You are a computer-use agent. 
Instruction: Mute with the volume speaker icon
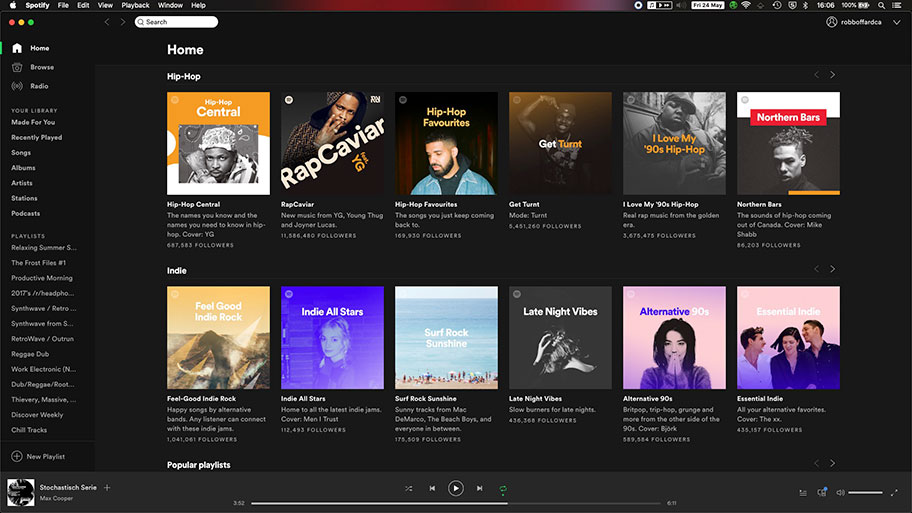[x=840, y=493]
